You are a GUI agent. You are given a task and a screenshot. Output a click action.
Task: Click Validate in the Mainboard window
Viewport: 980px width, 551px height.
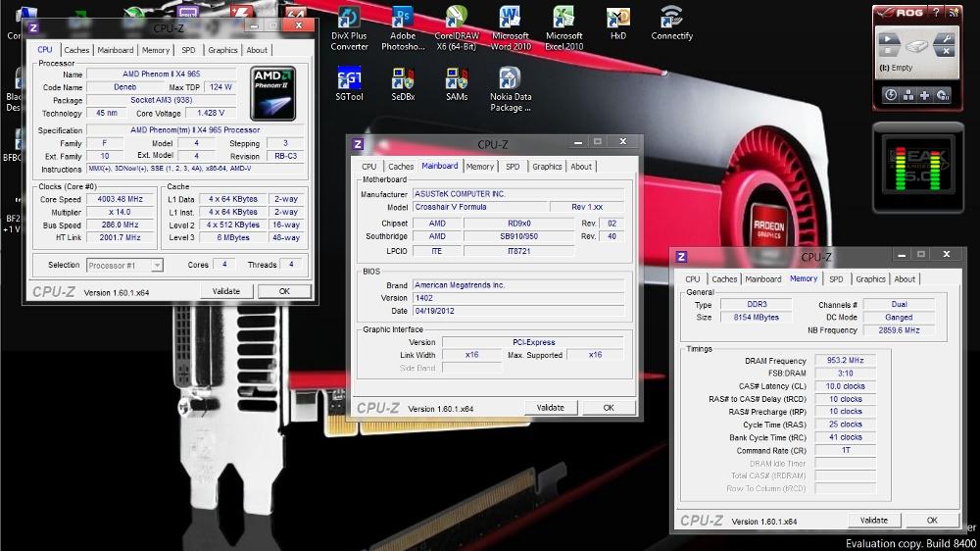point(550,408)
